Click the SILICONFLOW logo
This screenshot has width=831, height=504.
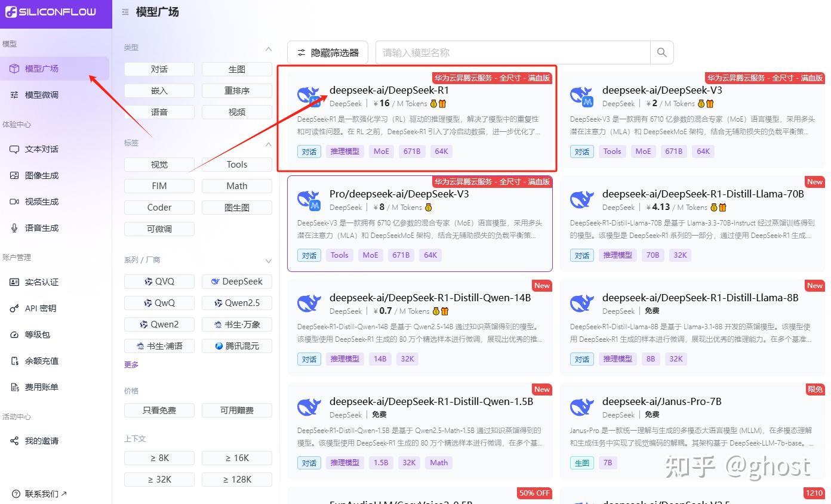(x=51, y=12)
